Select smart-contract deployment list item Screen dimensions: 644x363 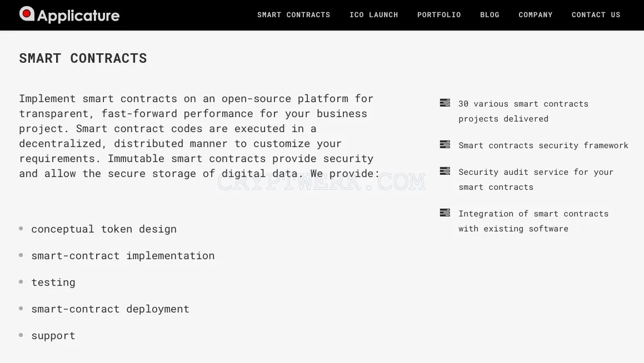pyautogui.click(x=110, y=309)
